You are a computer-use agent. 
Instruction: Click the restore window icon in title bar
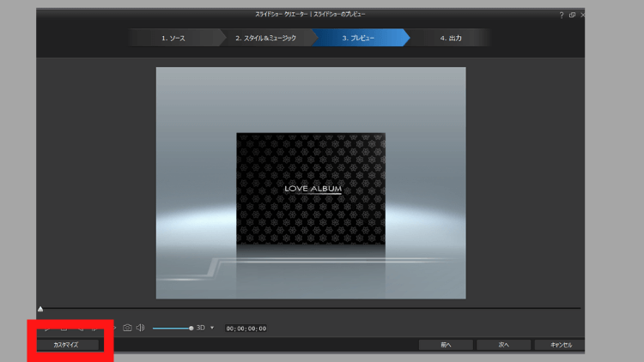click(x=572, y=15)
